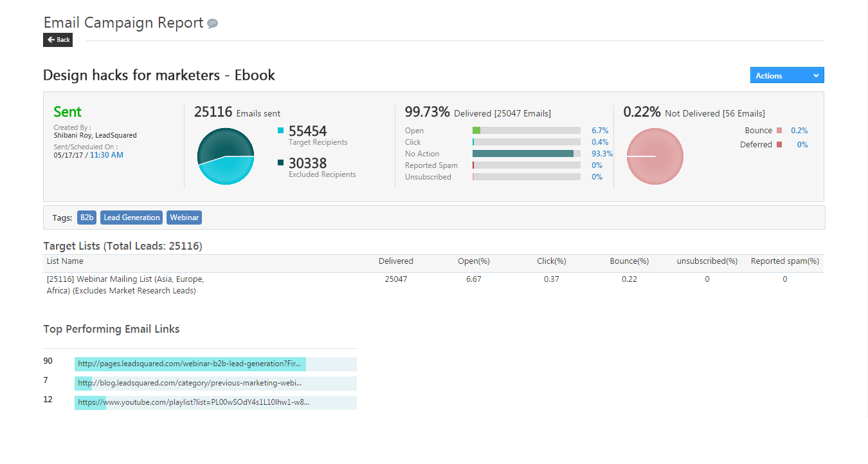868x464 pixels.
Task: Select the Lead Generation tag
Action: (131, 217)
